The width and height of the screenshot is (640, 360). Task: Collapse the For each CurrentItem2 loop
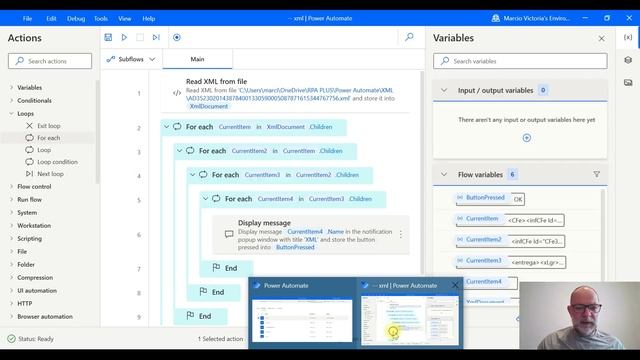click(x=179, y=151)
